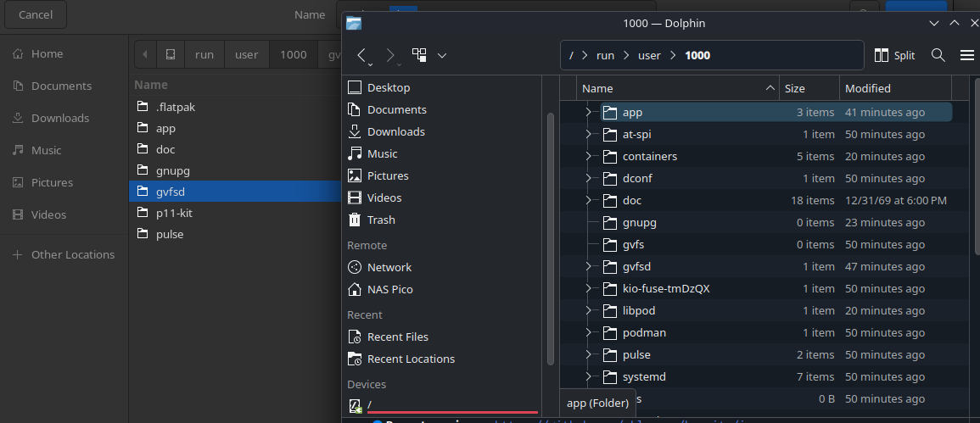Click 'run' in file chooser path bar

pyautogui.click(x=204, y=54)
